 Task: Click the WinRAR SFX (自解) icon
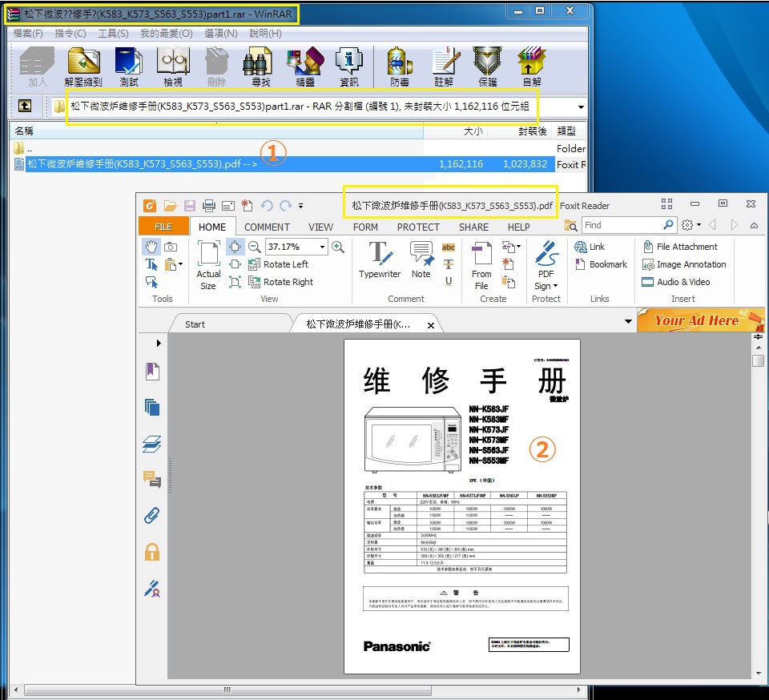click(532, 66)
